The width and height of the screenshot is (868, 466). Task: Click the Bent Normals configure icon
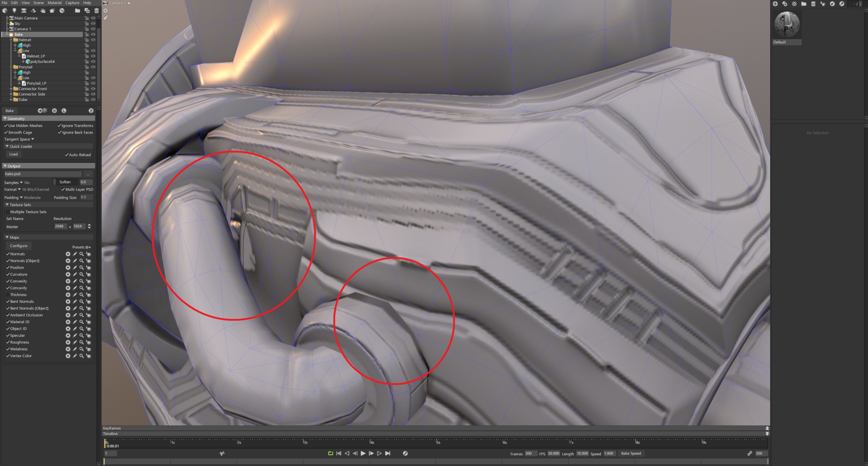[68, 301]
